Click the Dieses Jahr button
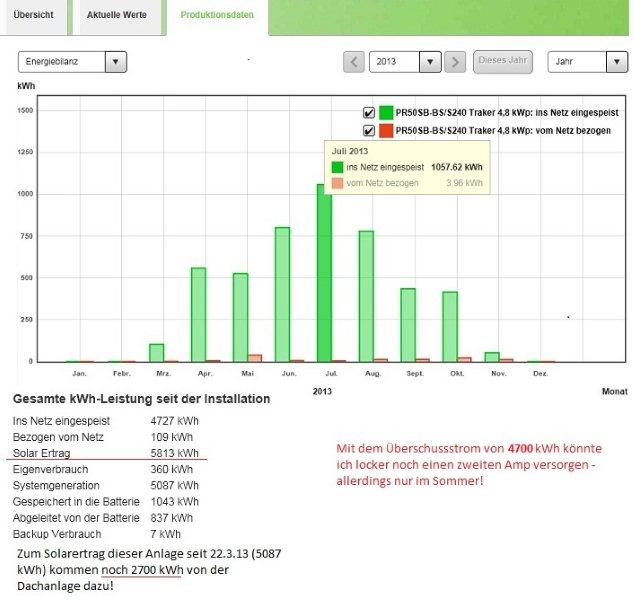Screen dimensions: 633x600 [503, 61]
